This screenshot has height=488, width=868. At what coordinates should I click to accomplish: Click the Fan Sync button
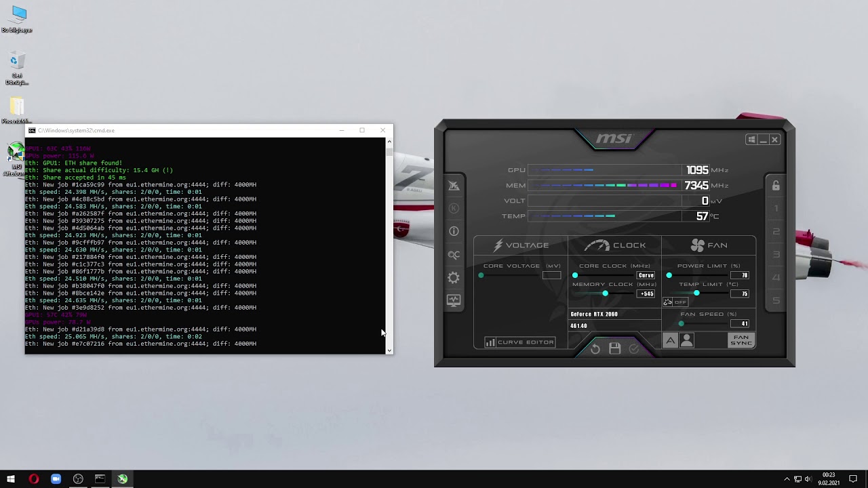click(x=741, y=340)
